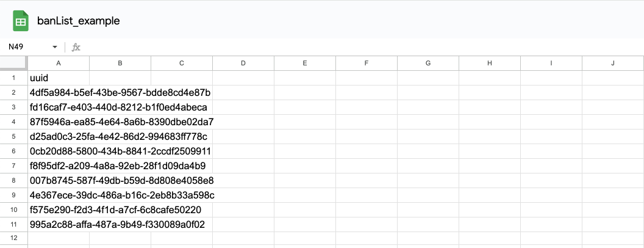This screenshot has height=248, width=644.
Task: Select row 7 header
Action: 13,166
